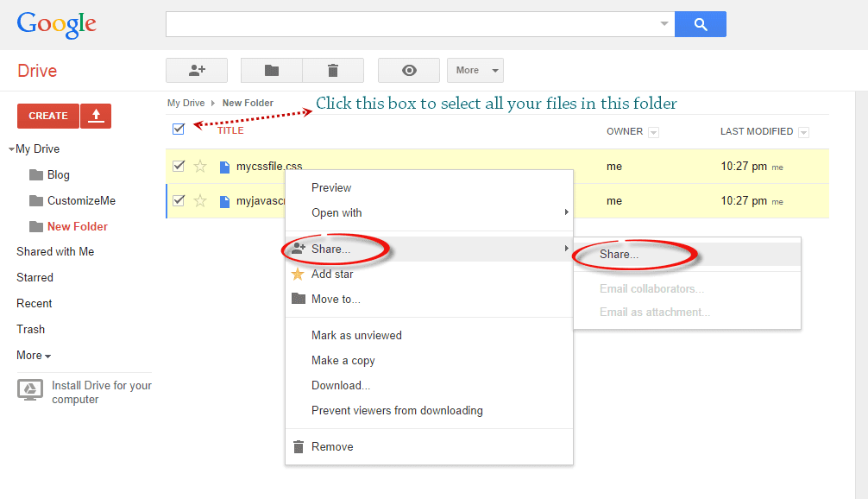Open the More dropdown in the toolbar

(x=475, y=70)
